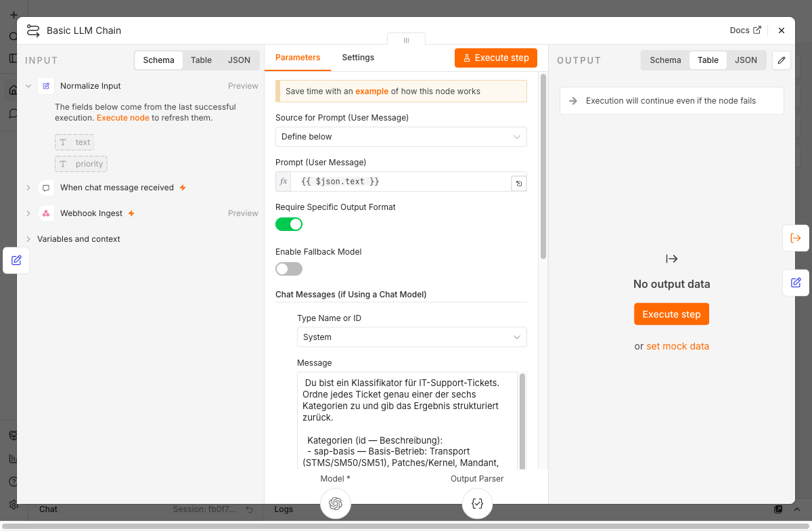Expand When chat message received
Screen dimensions: 812x531
28,188
